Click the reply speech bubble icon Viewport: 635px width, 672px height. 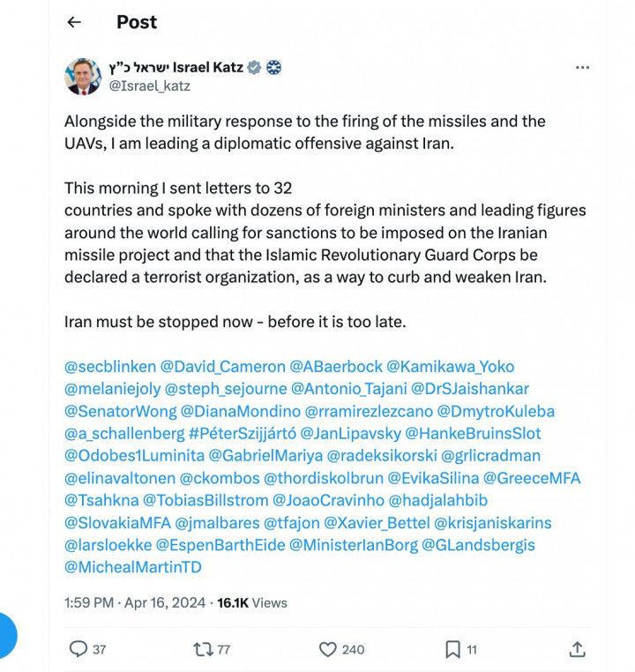(78, 649)
